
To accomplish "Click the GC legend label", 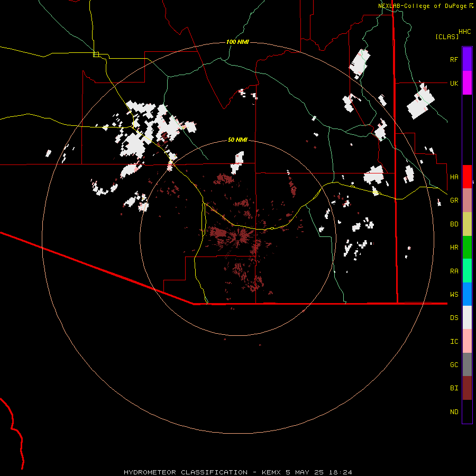I will pos(454,365).
